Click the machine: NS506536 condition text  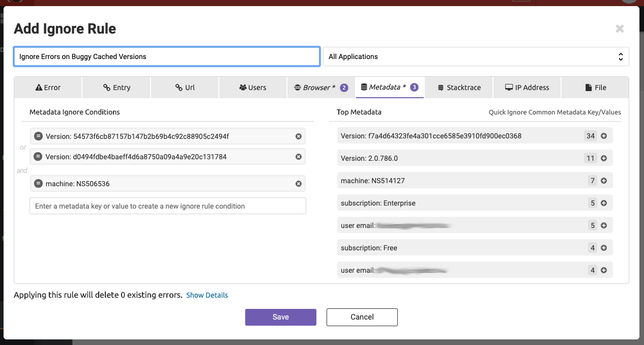[x=78, y=184]
